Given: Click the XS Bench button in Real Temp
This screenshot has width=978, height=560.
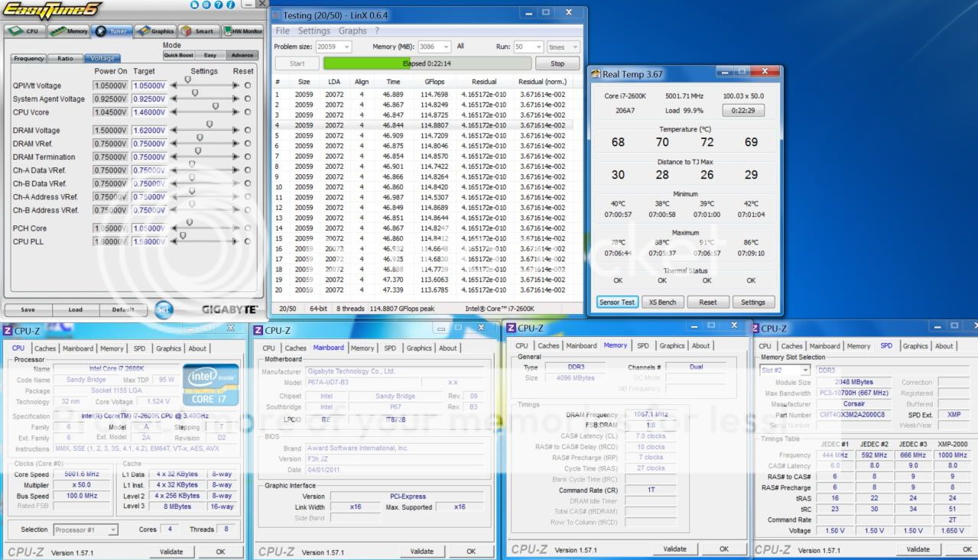Looking at the screenshot, I should (662, 302).
